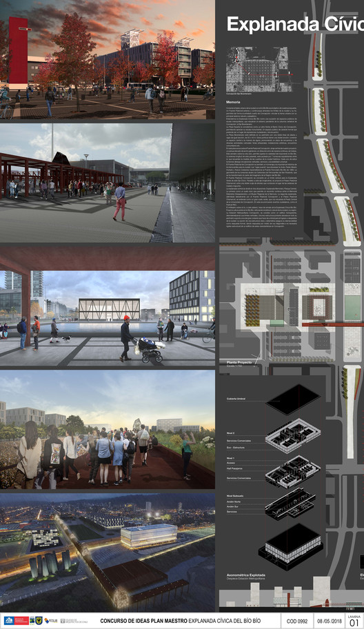Image resolution: width=364 pixels, height=629 pixels.
Task: Click the '08 /05 /2018' date box
Action: tap(328, 621)
